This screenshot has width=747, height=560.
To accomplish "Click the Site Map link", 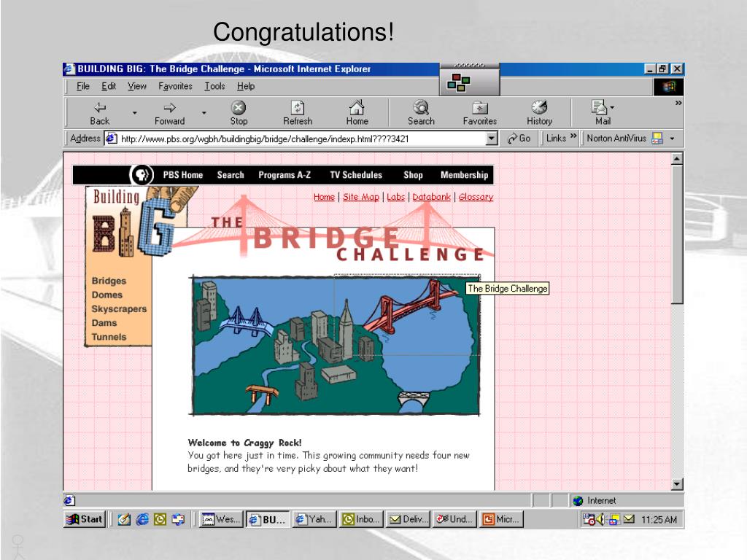I will click(361, 197).
